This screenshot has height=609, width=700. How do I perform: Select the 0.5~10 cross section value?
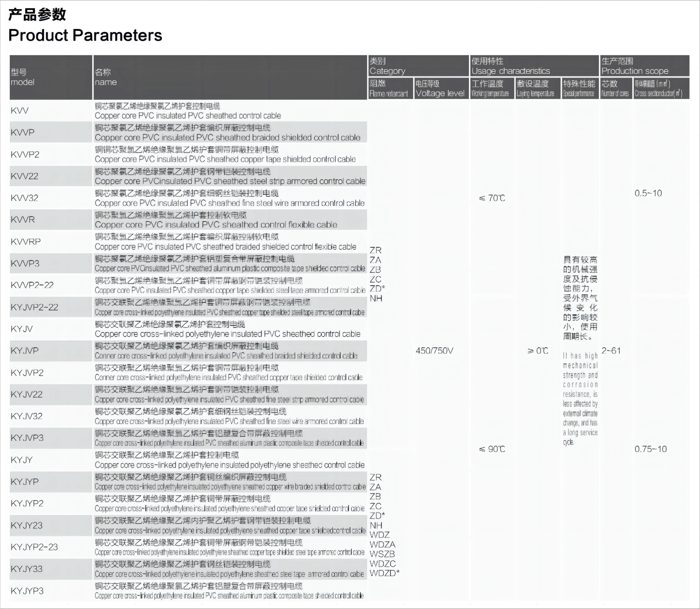point(648,193)
